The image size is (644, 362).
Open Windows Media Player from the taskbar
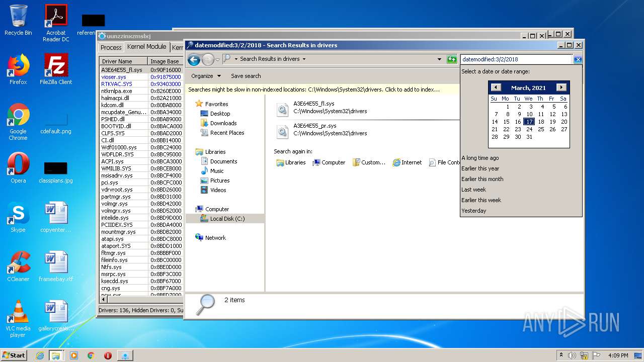pos(74,355)
